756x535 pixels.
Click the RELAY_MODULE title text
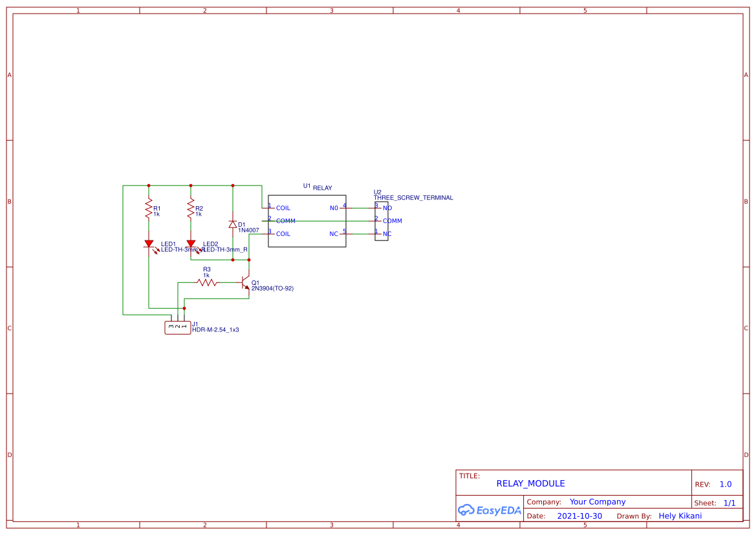[530, 483]
